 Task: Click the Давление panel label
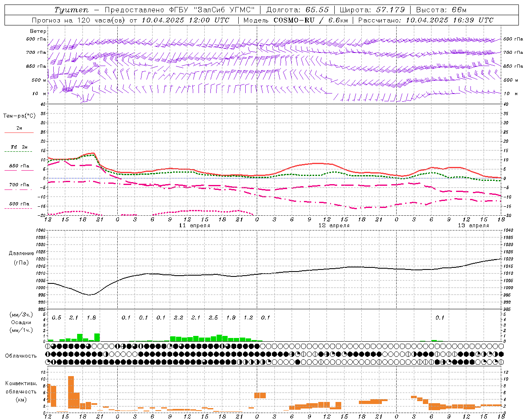(21, 253)
